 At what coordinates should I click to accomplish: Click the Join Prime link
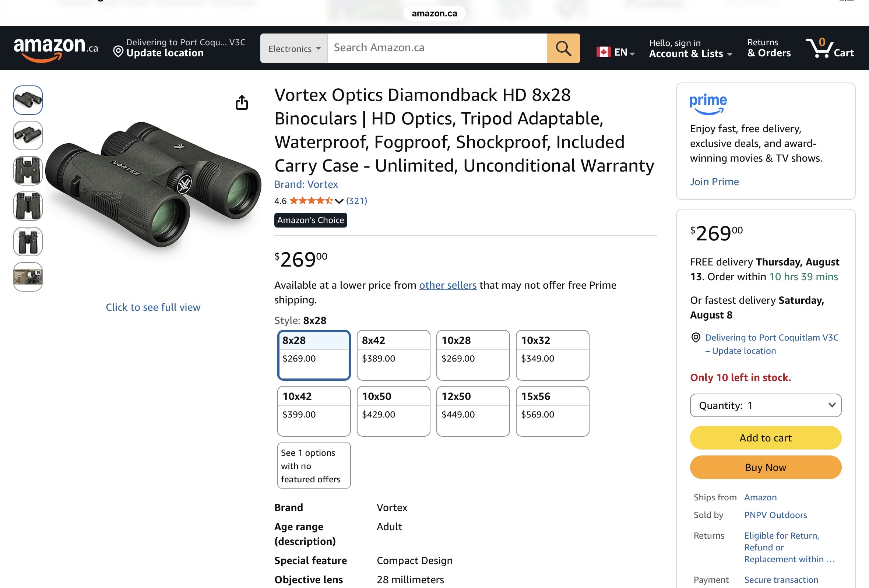tap(714, 182)
